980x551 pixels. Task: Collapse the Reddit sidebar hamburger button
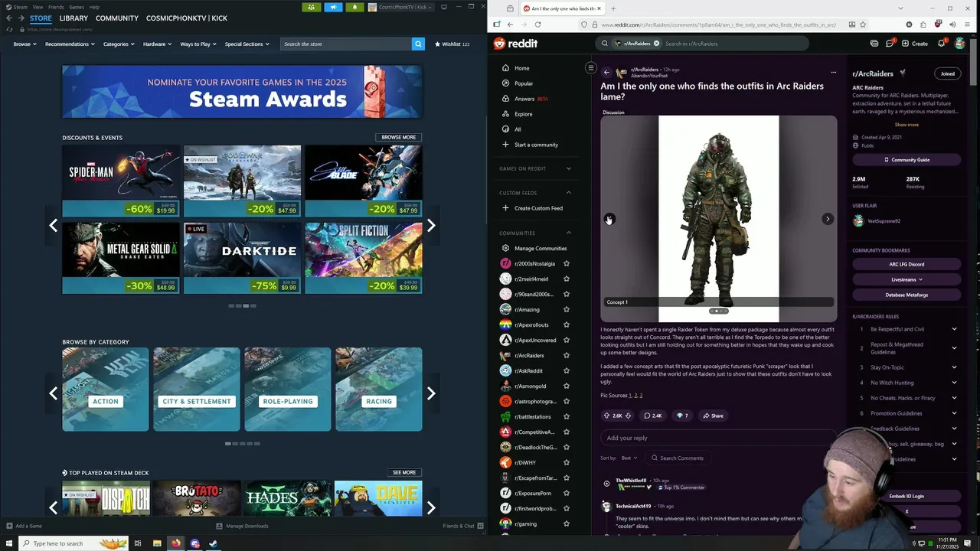[x=590, y=68]
